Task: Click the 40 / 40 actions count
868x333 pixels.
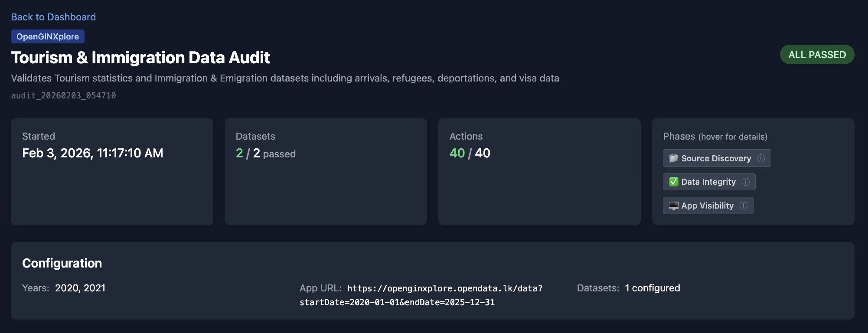Action: coord(470,153)
